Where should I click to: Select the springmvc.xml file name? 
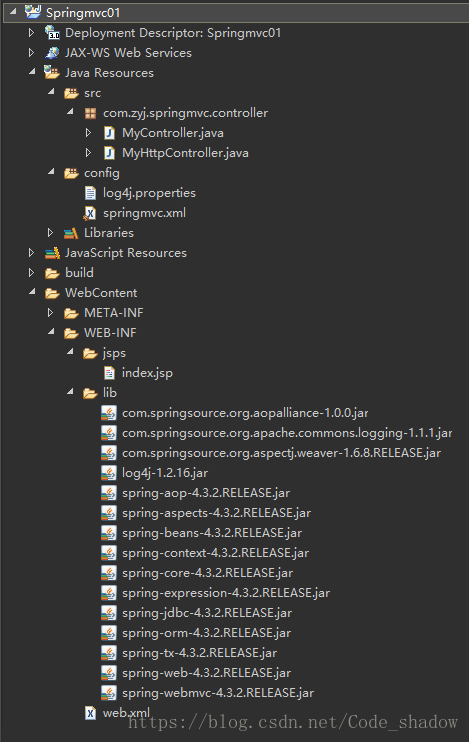tap(144, 213)
